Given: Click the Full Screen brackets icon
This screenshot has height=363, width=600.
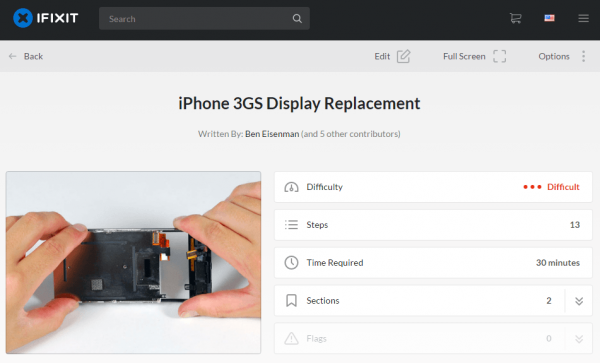Looking at the screenshot, I should [x=499, y=56].
